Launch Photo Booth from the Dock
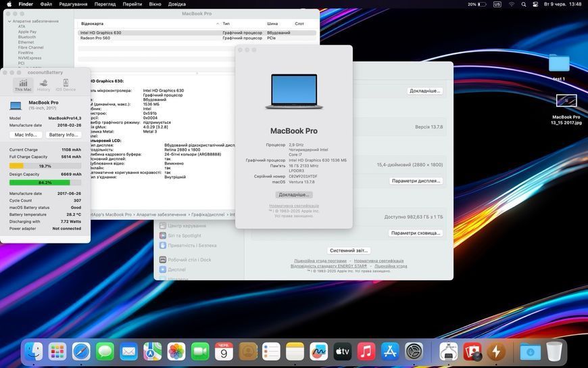The image size is (588, 368). click(x=472, y=352)
